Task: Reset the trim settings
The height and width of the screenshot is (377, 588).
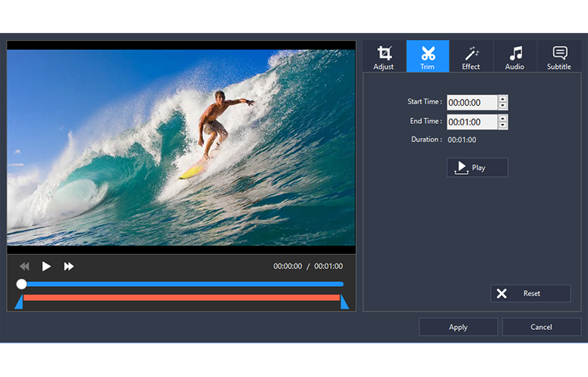Action: (x=531, y=293)
